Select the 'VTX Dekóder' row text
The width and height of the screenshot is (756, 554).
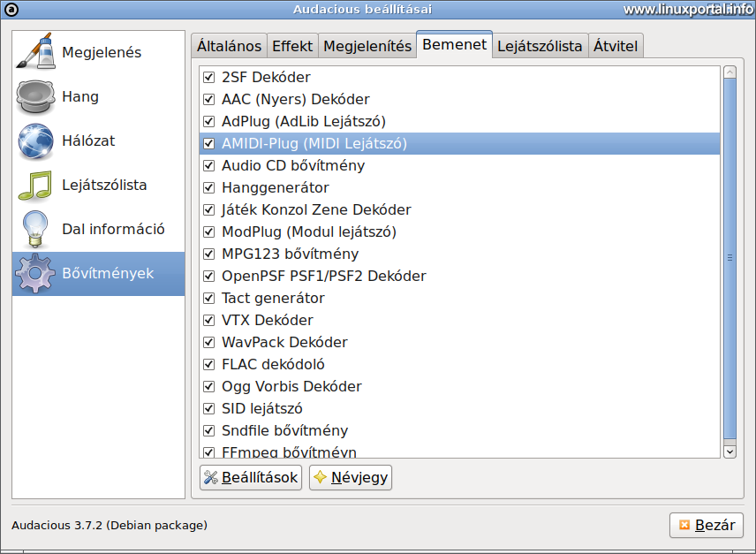point(268,320)
